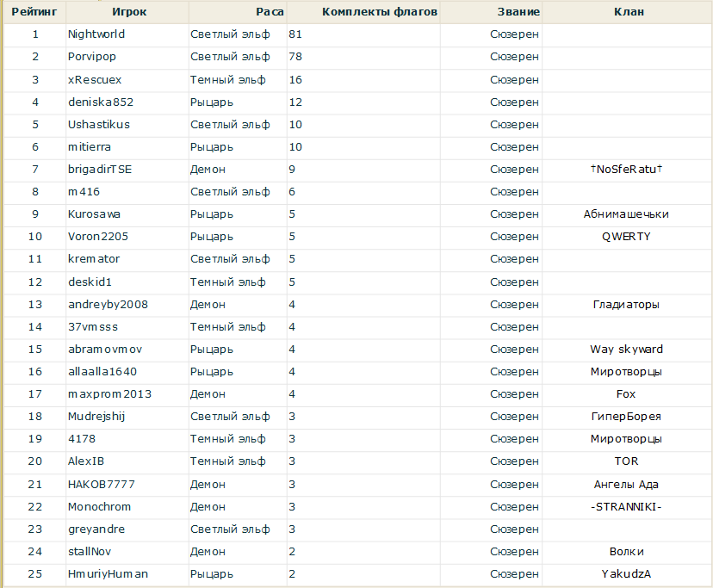The width and height of the screenshot is (713, 588).
Task: Click the Раса column header
Action: [x=270, y=12]
